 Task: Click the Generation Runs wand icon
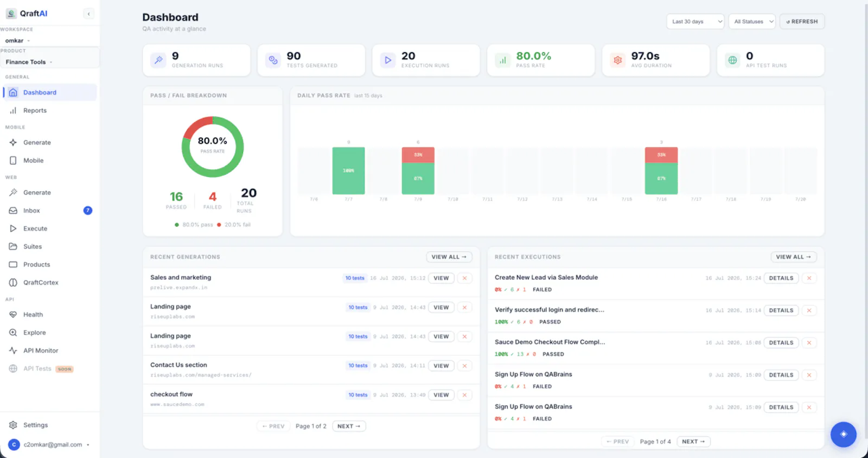pyautogui.click(x=158, y=60)
